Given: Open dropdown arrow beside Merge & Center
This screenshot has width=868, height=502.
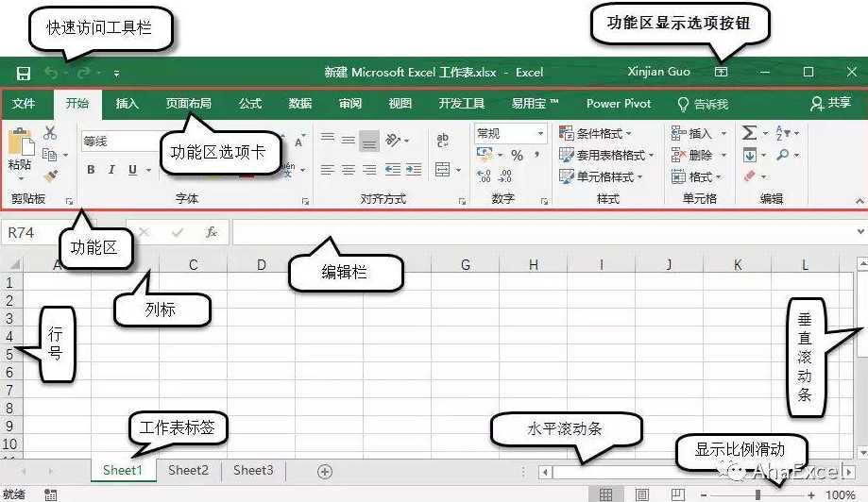Looking at the screenshot, I should point(458,170).
